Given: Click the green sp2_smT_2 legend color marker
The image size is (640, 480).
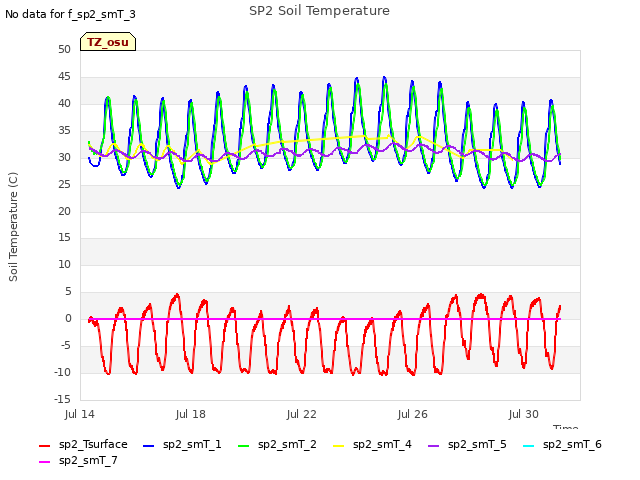Looking at the screenshot, I should [x=243, y=446].
